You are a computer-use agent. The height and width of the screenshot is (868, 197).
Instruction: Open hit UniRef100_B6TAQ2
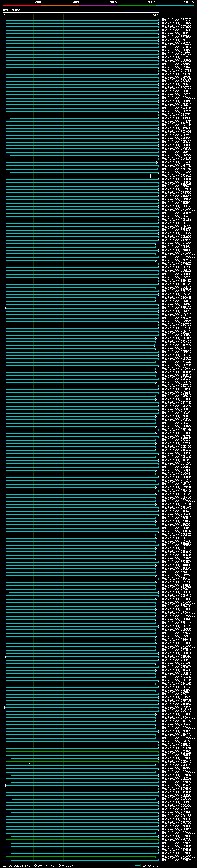point(177,26)
